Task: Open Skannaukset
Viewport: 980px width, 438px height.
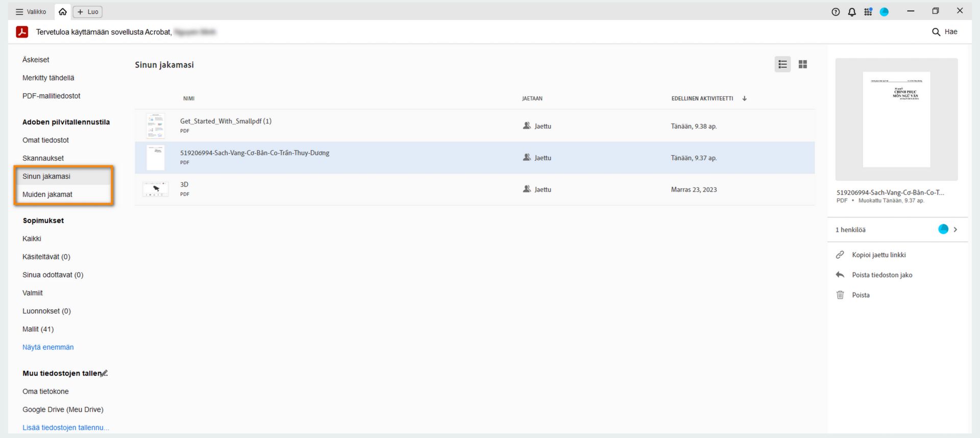Action: coord(43,158)
